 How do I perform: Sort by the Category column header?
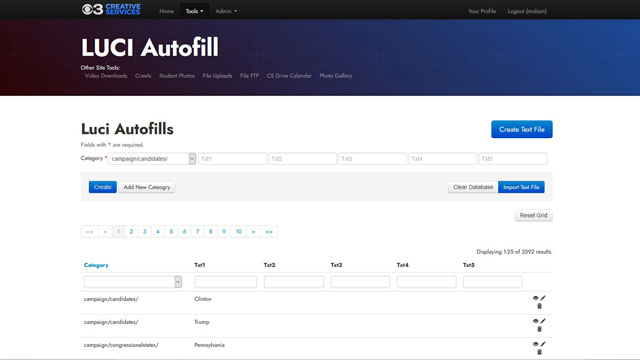(x=96, y=265)
